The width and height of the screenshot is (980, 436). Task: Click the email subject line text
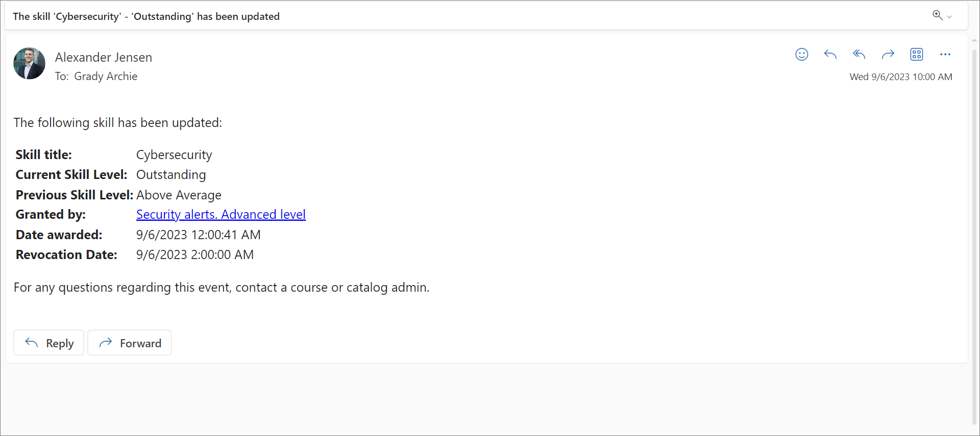pyautogui.click(x=146, y=16)
